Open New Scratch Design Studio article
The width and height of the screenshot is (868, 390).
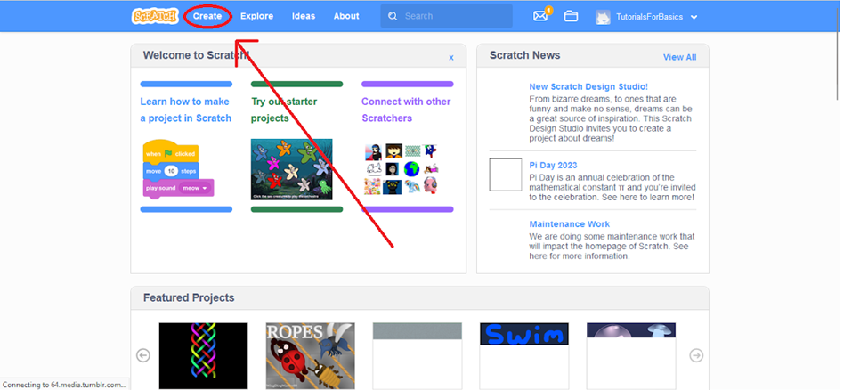tap(588, 86)
